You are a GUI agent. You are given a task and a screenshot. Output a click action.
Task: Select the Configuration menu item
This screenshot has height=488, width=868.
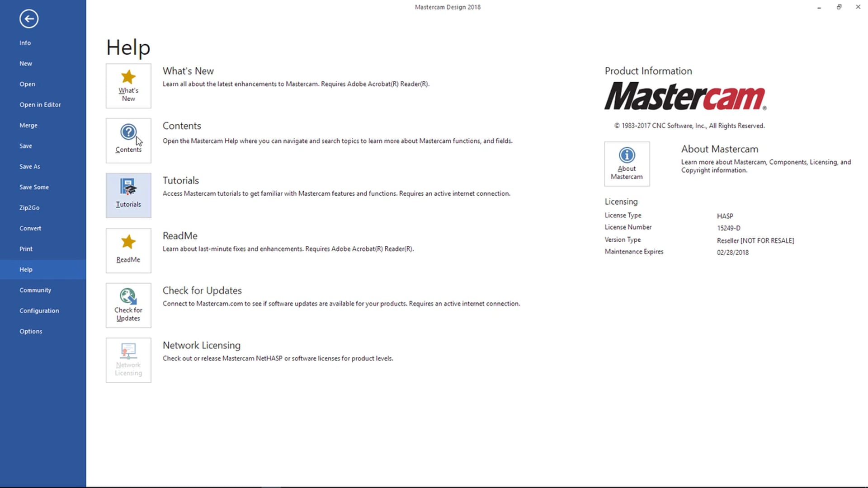39,310
